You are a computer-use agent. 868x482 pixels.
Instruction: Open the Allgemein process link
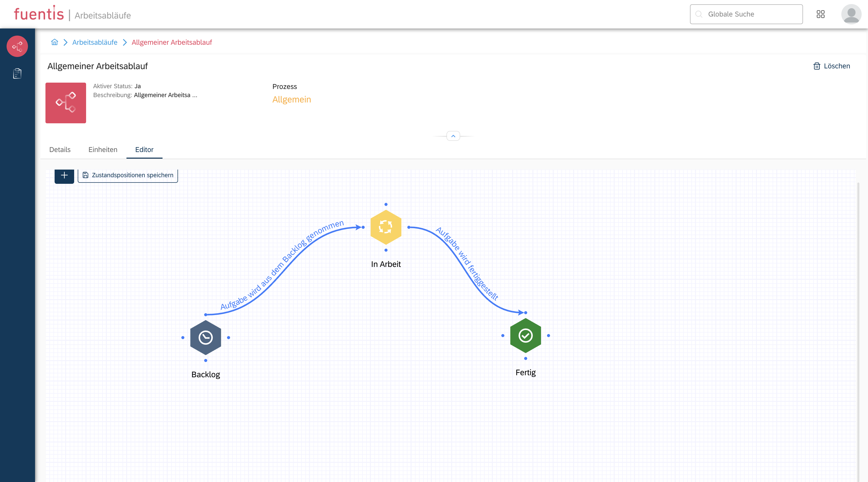pos(292,99)
